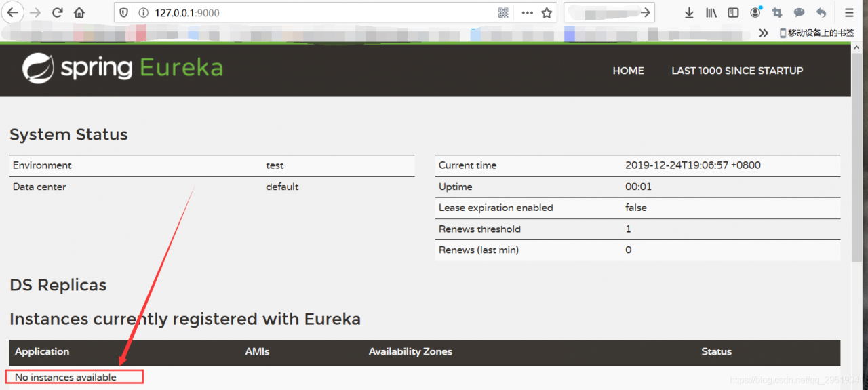The height and width of the screenshot is (390, 868).
Task: Click the undo arrow toolbar icon
Action: tap(821, 13)
